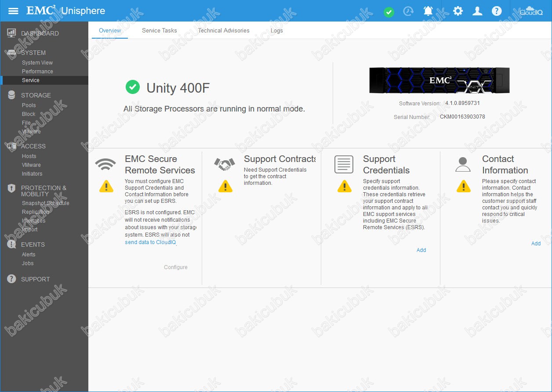Click the Unity 400F system name

(x=178, y=88)
